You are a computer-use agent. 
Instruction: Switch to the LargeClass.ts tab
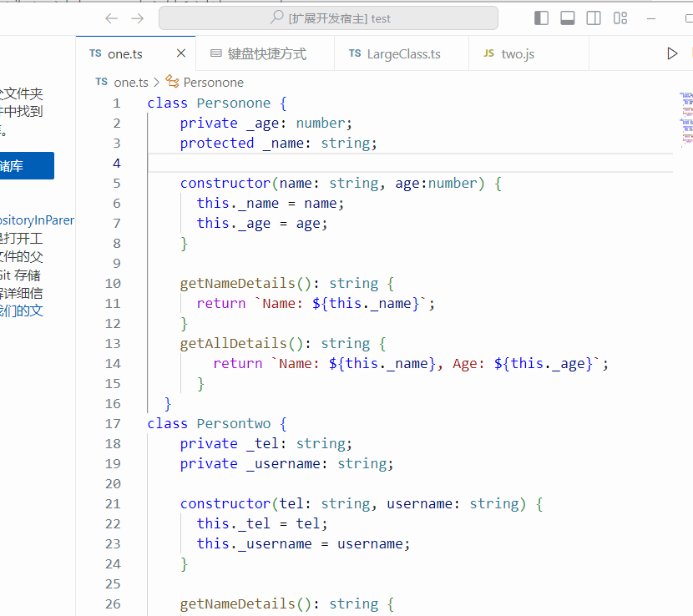(x=402, y=53)
